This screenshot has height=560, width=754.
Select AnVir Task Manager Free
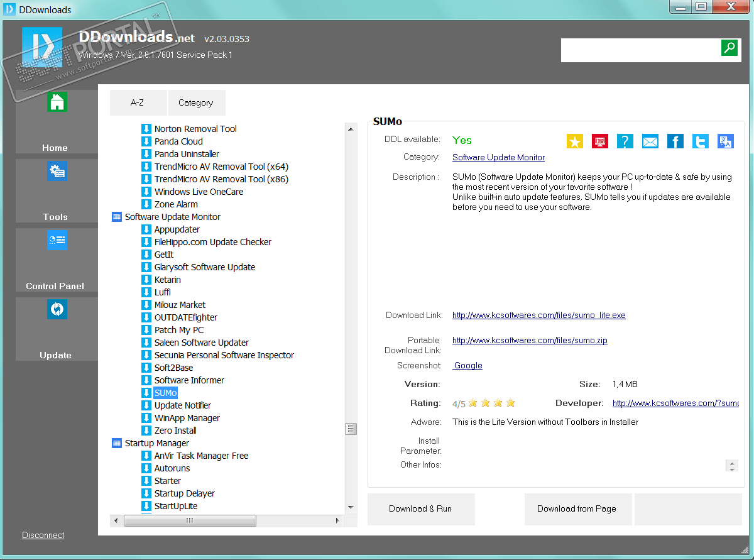(x=201, y=456)
